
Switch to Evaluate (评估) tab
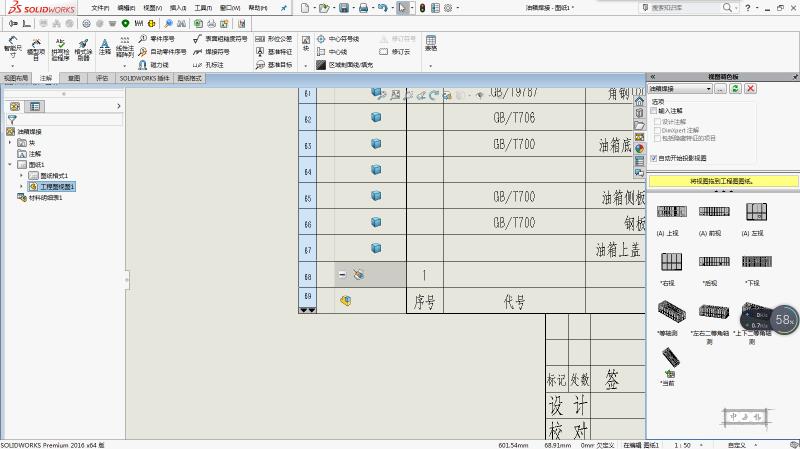[x=102, y=78]
